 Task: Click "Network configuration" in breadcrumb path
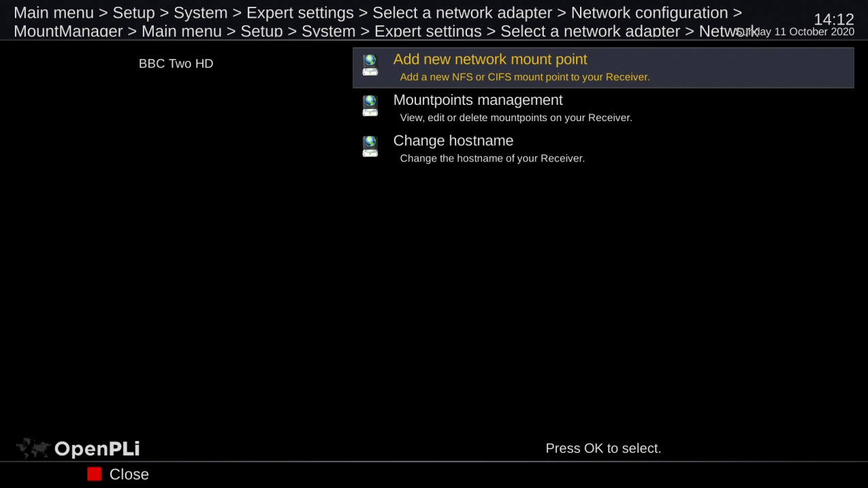pos(649,13)
